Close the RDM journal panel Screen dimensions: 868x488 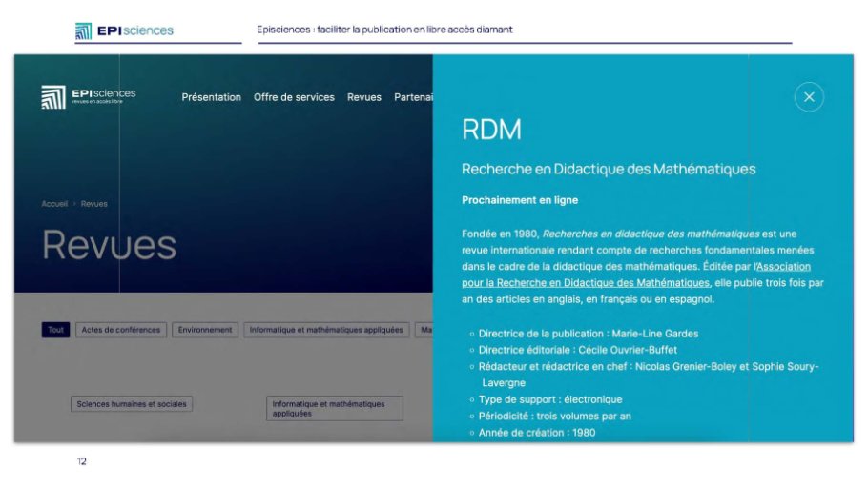(809, 97)
